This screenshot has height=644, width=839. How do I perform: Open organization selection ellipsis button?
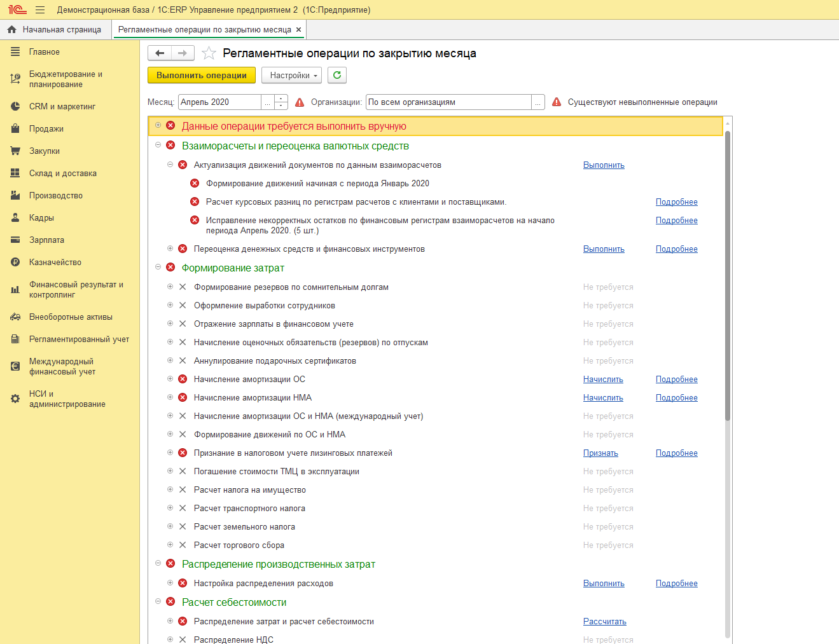click(538, 102)
